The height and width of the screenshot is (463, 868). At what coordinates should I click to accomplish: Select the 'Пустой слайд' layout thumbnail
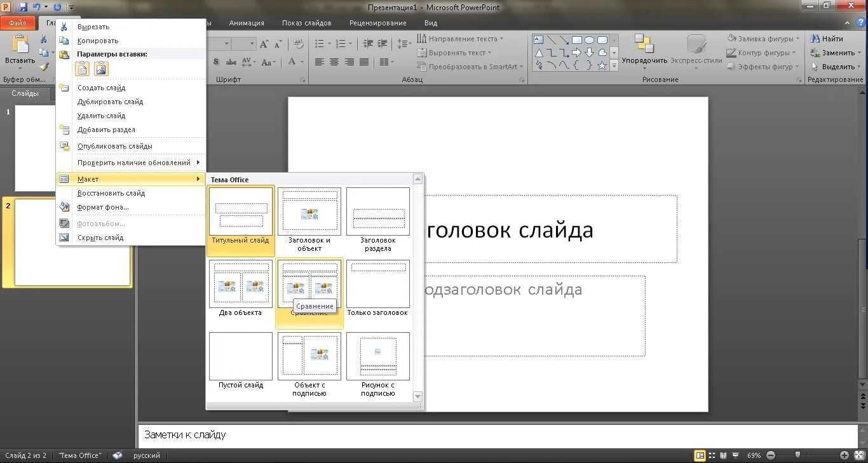[x=241, y=361]
